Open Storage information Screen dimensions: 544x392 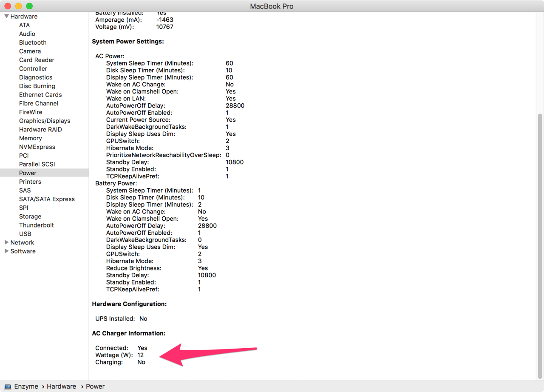point(30,216)
